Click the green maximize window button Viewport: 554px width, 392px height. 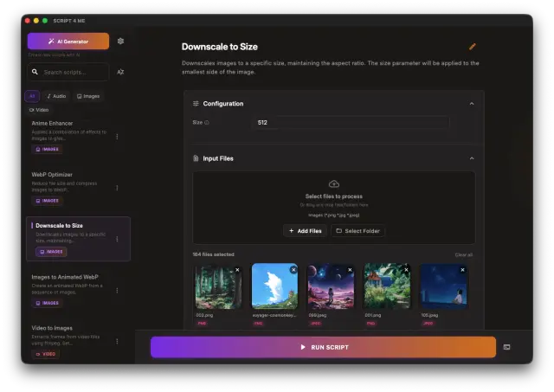(x=45, y=21)
